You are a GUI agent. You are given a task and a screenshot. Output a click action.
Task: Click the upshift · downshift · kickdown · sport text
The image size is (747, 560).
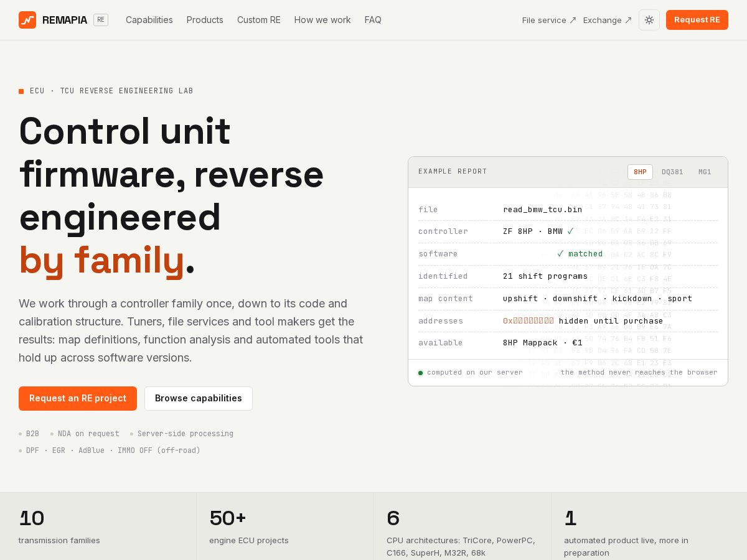pyautogui.click(x=598, y=299)
